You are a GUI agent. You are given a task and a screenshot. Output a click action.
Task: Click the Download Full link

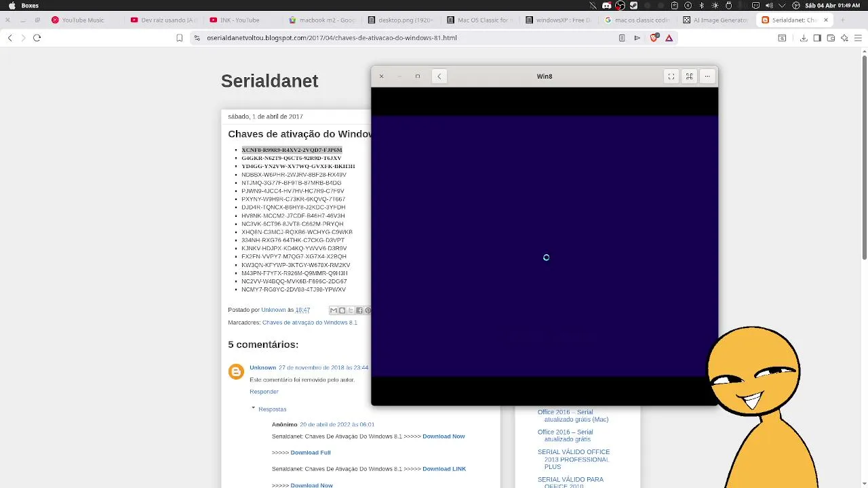coord(311,453)
